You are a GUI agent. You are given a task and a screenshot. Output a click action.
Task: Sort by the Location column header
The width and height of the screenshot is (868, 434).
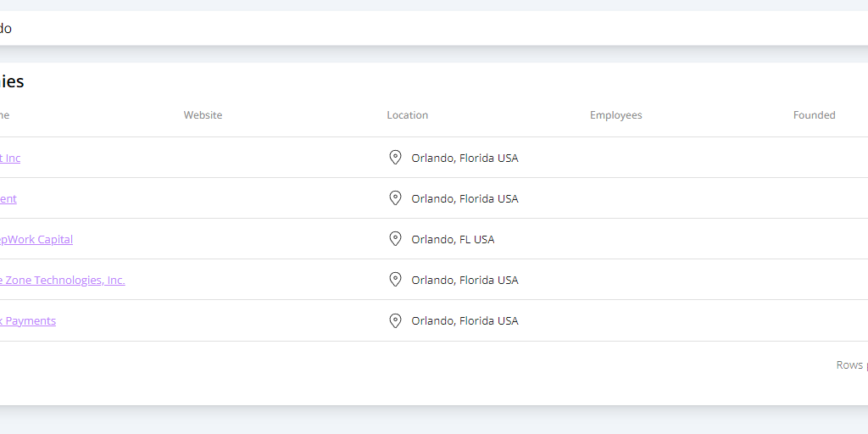[408, 115]
